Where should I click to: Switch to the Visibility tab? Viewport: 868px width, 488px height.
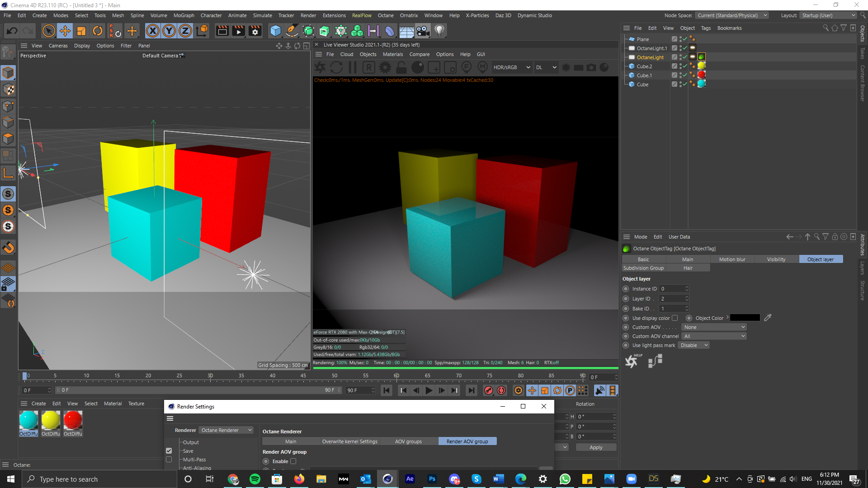point(776,259)
